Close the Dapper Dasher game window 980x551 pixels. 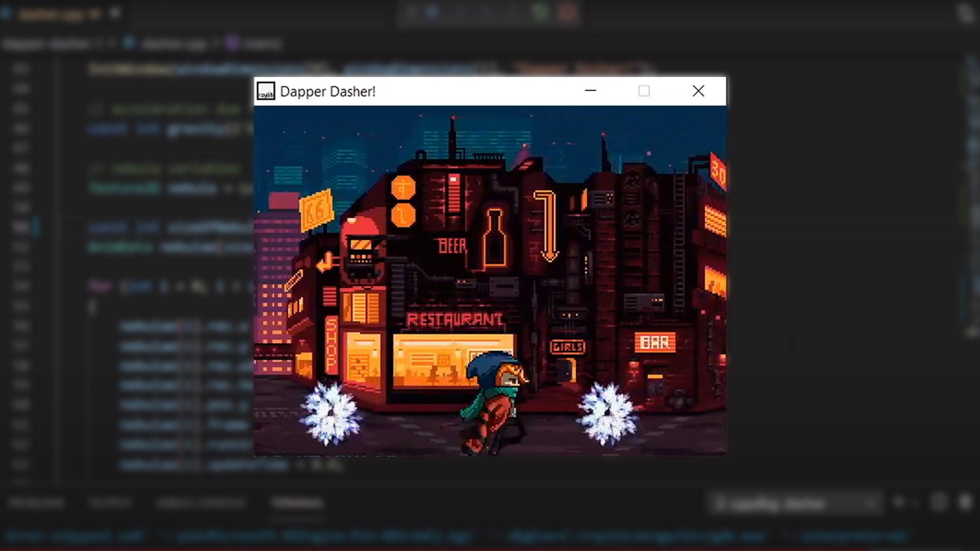tap(698, 91)
